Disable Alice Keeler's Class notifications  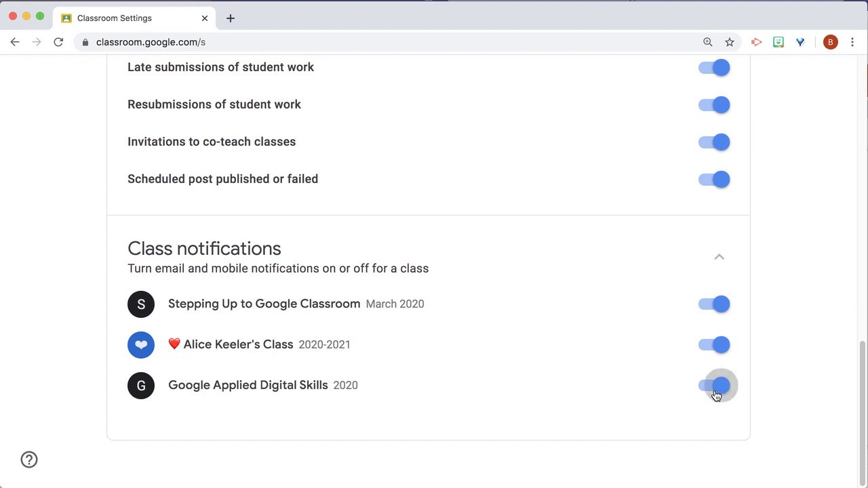click(x=714, y=344)
